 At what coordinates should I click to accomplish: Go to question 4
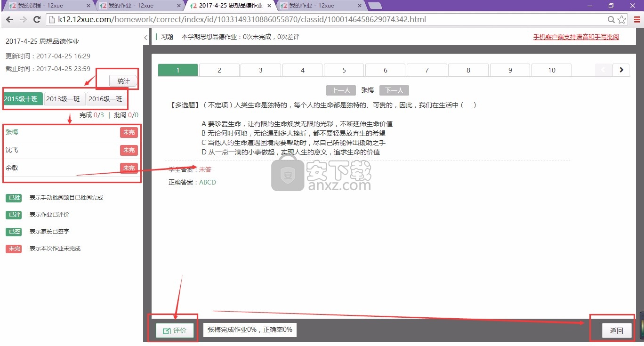[302, 70]
